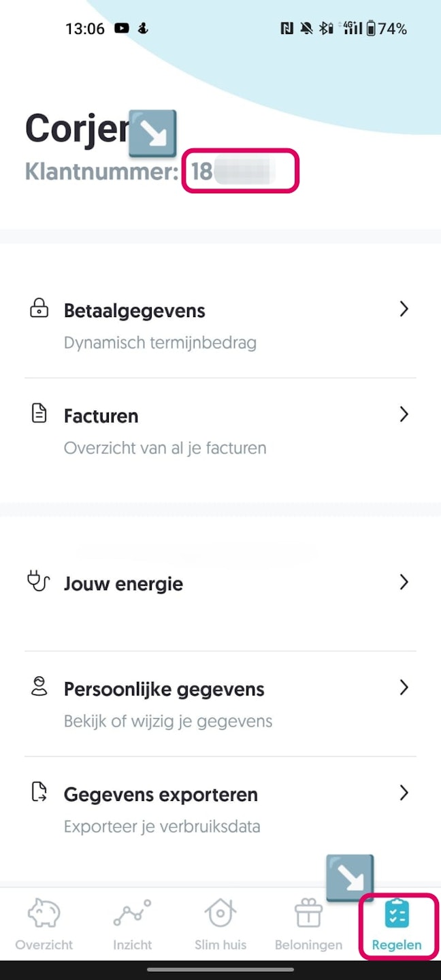Screen dimensions: 441x980
Task: Tap the plug icon beside Jouw energie
Action: pos(39,581)
